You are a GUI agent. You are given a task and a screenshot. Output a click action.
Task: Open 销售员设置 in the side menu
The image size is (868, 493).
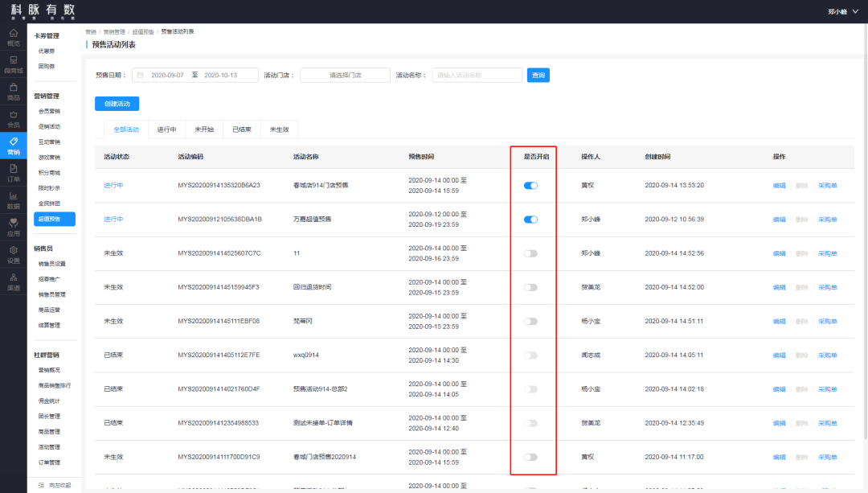(x=52, y=264)
